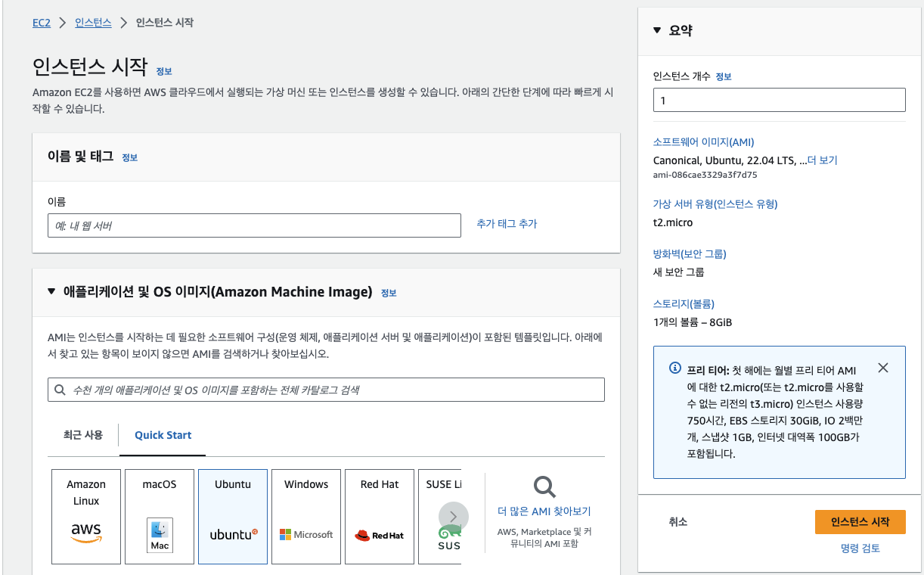924x575 pixels.
Task: Select the Red Hat AMI tile
Action: click(379, 516)
